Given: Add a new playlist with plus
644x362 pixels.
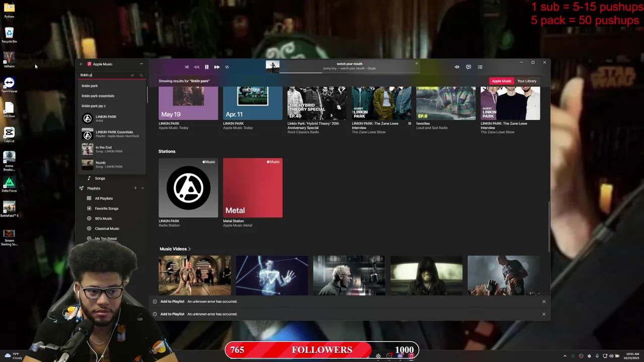Looking at the screenshot, I should pos(135,188).
